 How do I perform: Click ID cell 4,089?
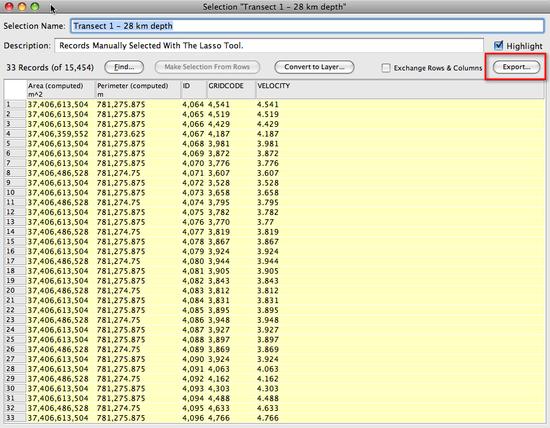(x=193, y=349)
